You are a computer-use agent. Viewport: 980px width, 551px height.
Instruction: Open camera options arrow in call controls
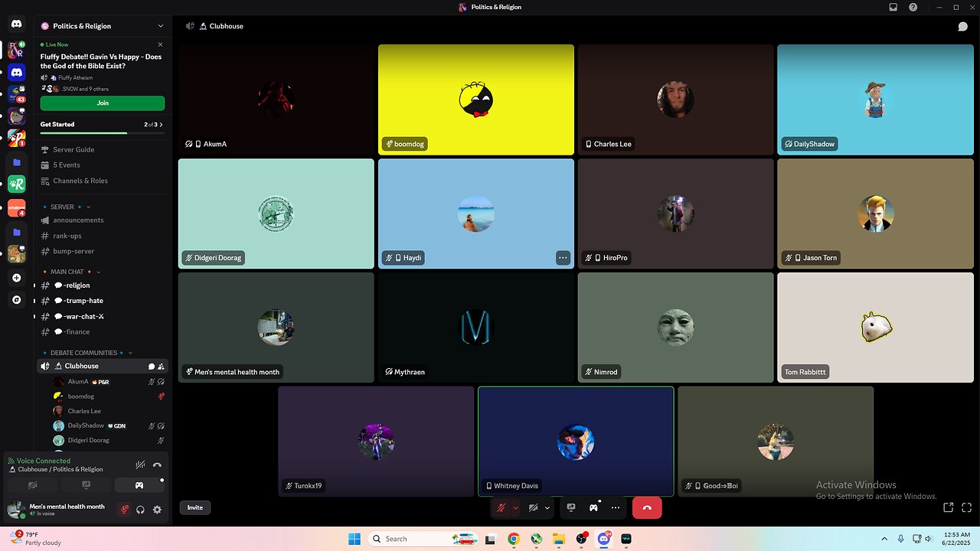click(547, 507)
